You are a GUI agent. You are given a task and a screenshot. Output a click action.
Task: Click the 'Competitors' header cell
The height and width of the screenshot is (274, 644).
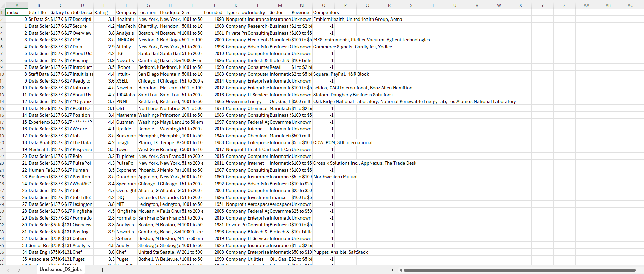pyautogui.click(x=323, y=12)
